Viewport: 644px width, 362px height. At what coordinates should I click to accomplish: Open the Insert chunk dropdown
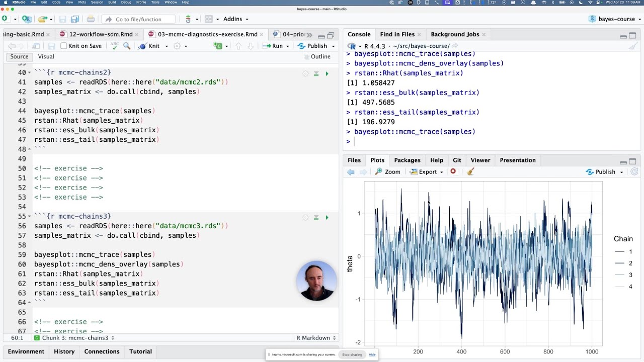pos(220,46)
